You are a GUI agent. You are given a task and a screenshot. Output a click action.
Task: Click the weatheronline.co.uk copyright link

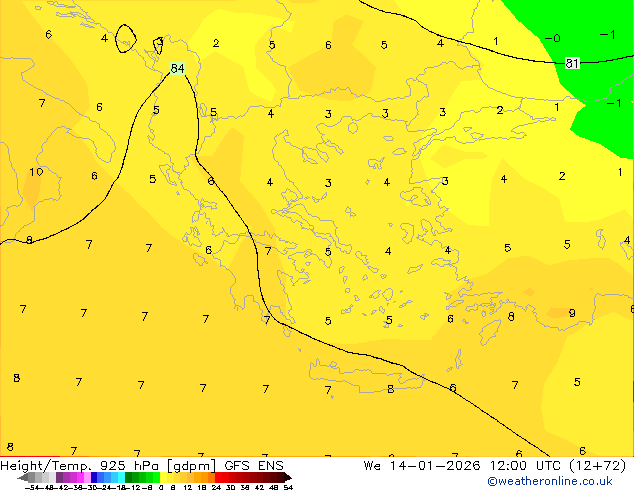[x=550, y=481]
